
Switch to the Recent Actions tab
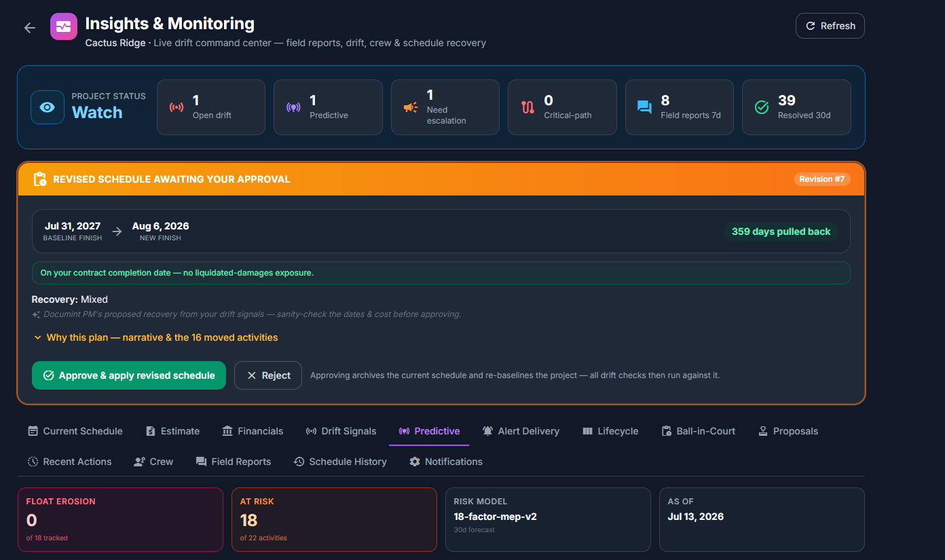pos(69,462)
